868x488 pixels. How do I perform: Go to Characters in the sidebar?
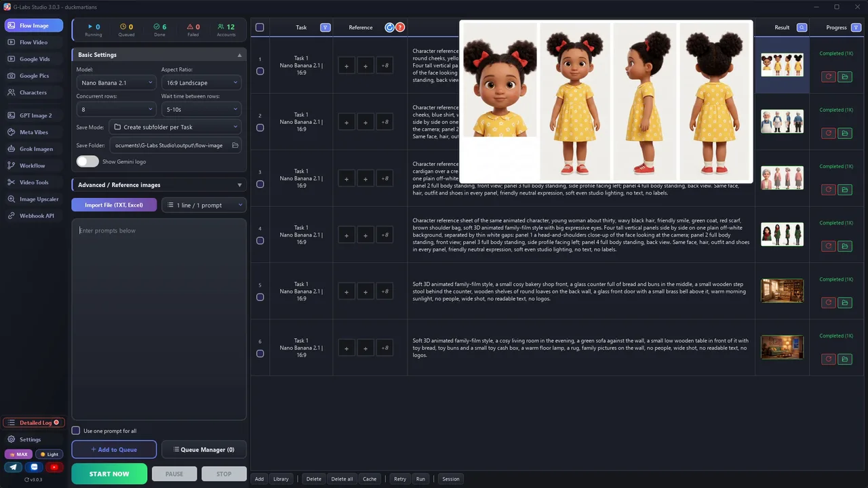click(33, 92)
